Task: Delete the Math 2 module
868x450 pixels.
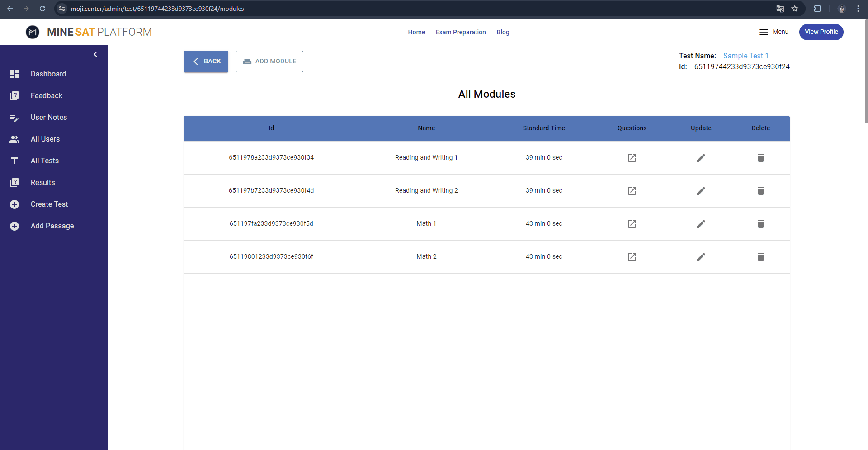Action: [x=760, y=256]
